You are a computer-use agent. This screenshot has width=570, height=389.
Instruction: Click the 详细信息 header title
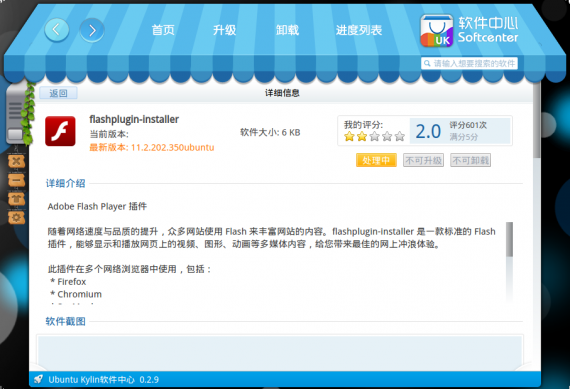[x=282, y=93]
